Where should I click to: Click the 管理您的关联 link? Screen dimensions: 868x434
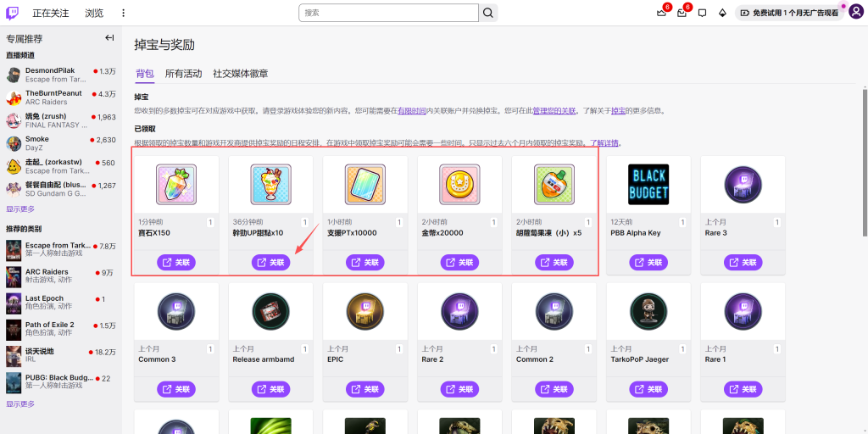554,110
